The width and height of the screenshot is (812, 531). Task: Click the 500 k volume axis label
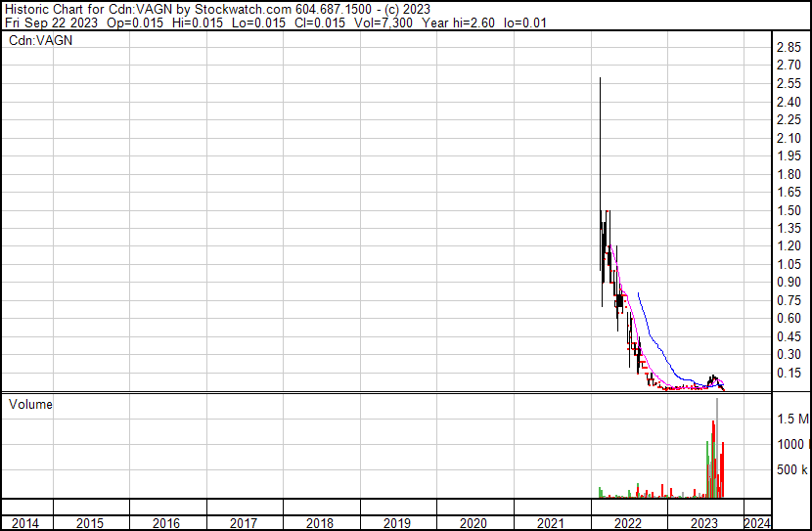pos(792,469)
